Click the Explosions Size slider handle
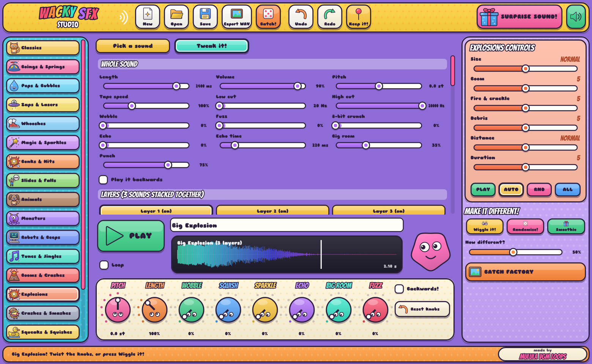The height and width of the screenshot is (364, 592). tap(526, 69)
